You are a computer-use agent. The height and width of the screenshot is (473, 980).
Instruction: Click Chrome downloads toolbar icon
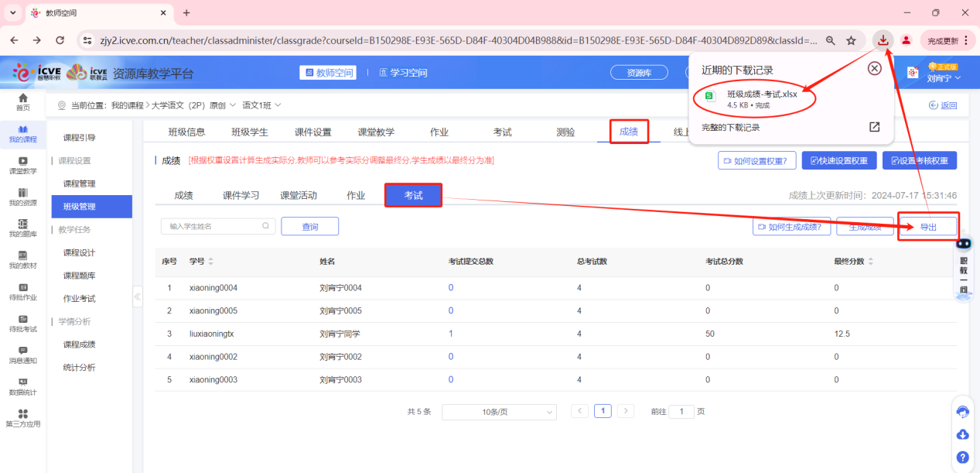point(883,40)
